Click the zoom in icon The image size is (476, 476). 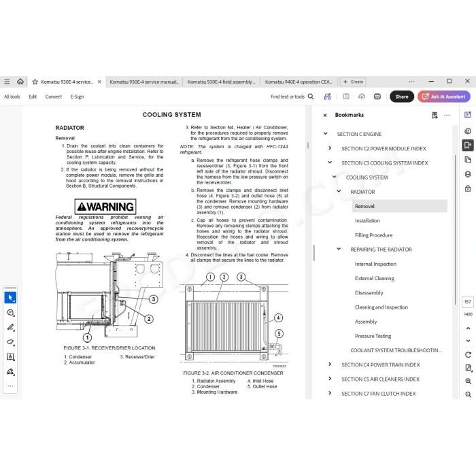tap(468, 381)
